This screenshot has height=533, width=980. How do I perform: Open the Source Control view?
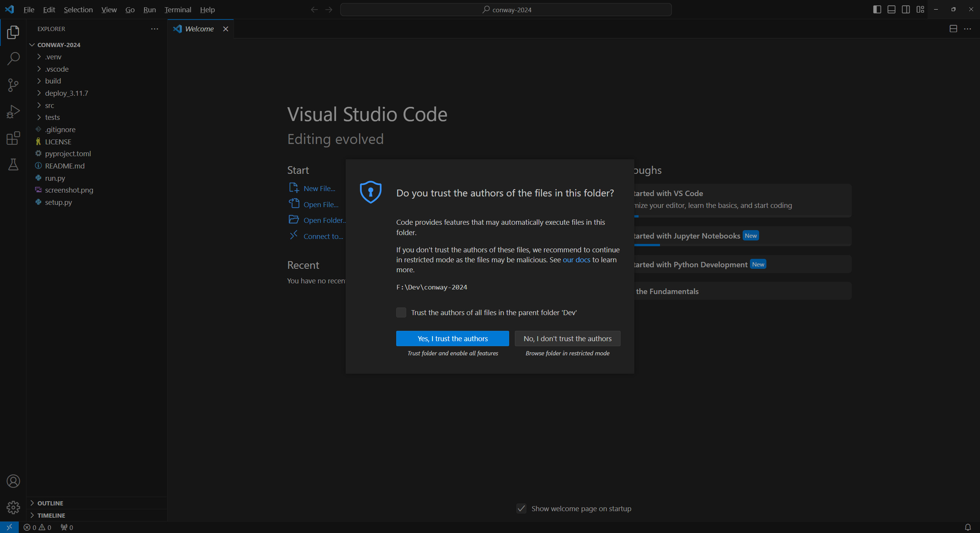click(x=13, y=85)
